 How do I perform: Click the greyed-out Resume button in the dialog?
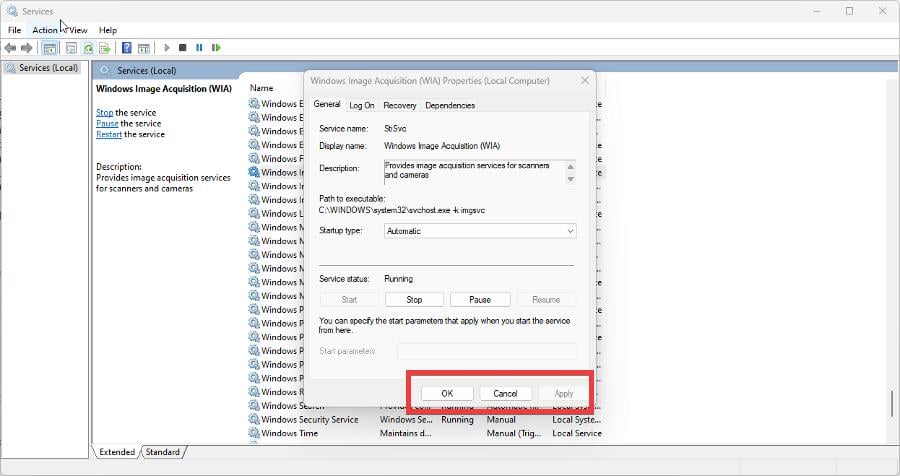click(546, 300)
